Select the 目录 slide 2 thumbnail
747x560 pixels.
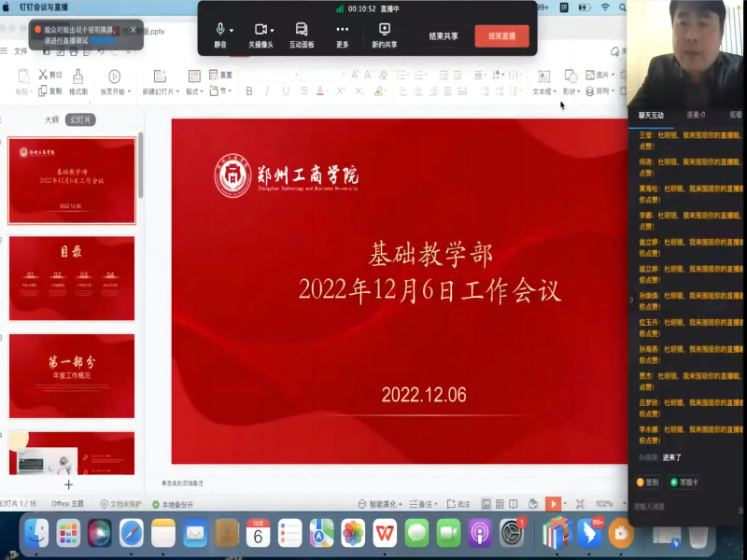(72, 278)
